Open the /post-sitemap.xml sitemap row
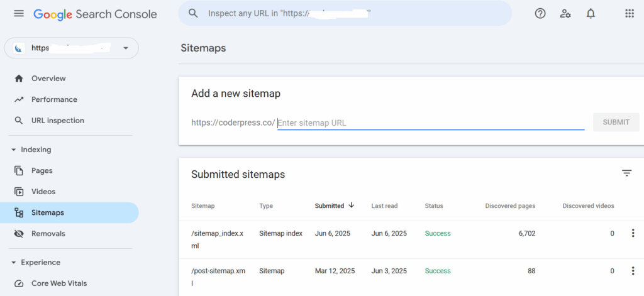The image size is (644, 296). click(x=411, y=277)
